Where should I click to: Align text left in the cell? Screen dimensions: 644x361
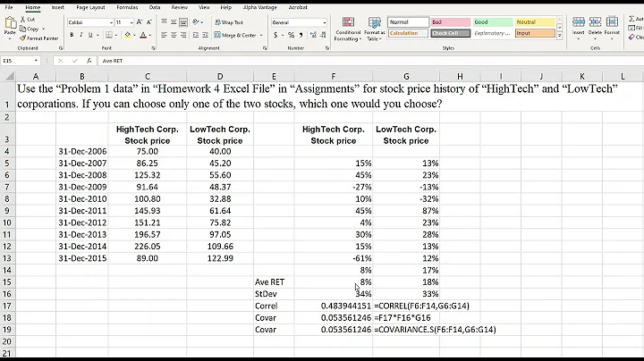pyautogui.click(x=165, y=35)
